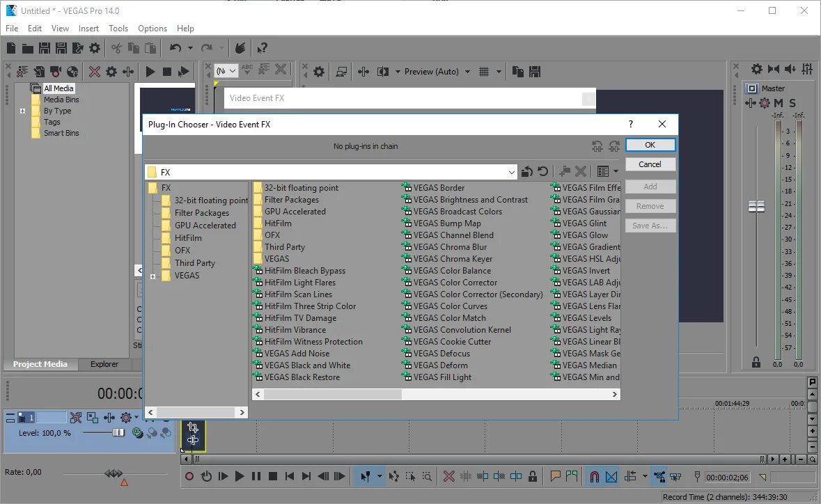This screenshot has height=504, width=821.
Task: Open the Tools menu
Action: pyautogui.click(x=118, y=29)
